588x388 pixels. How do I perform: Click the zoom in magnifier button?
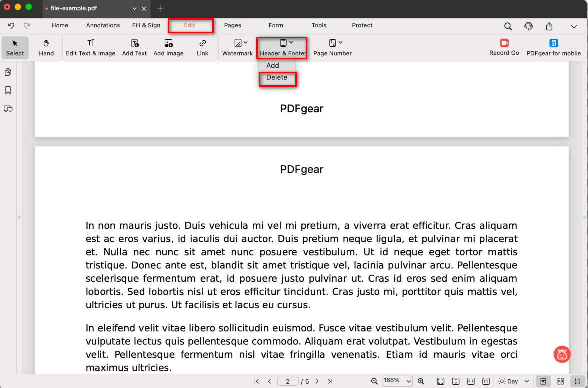click(421, 381)
